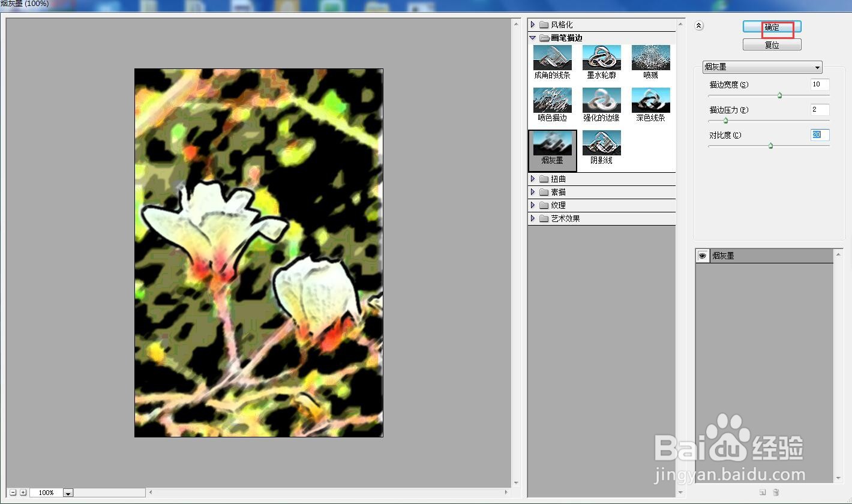The image size is (852, 504).
Task: Click the 100% zoom percentage field
Action: click(x=46, y=493)
